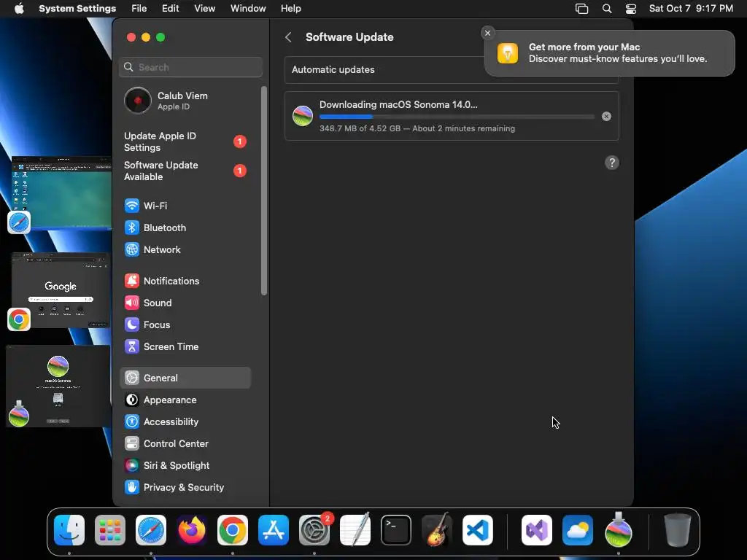Open Software Update Available item
The width and height of the screenshot is (747, 560).
click(185, 171)
